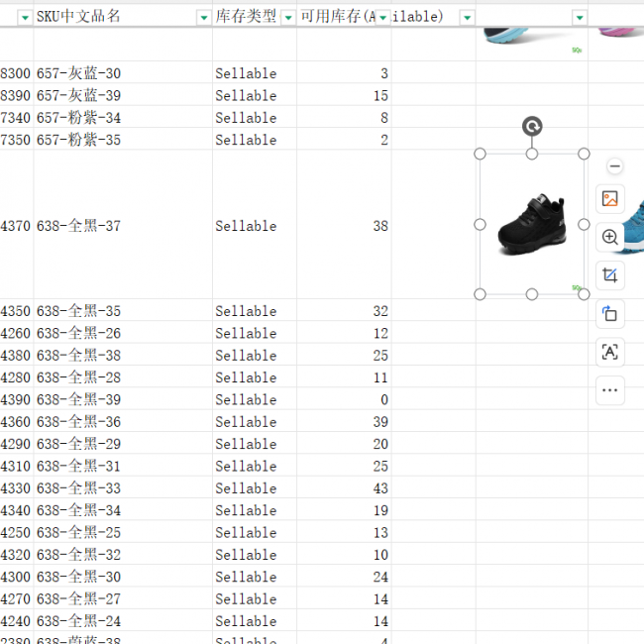Open the change picture icon in floating toolbar
The height and width of the screenshot is (644, 644).
(x=610, y=199)
